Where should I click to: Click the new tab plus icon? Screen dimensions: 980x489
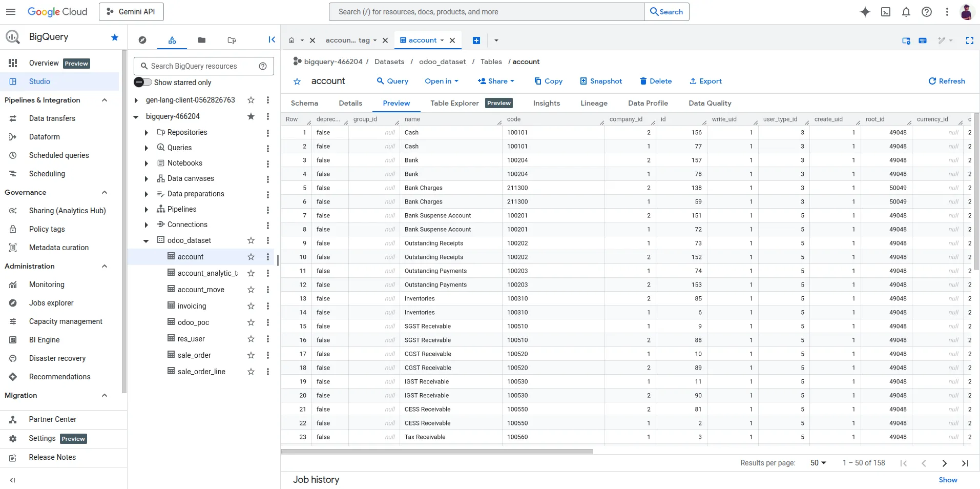[476, 40]
